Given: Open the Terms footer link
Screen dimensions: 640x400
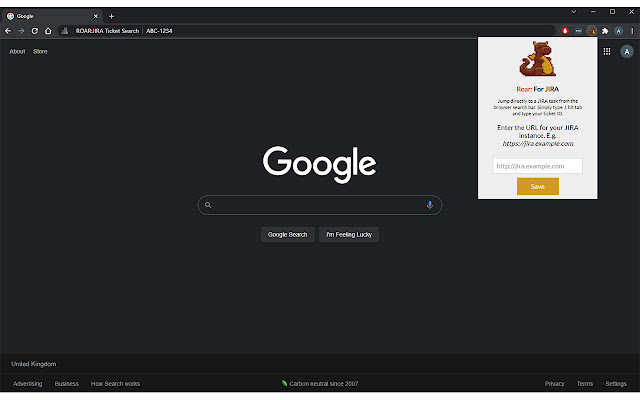Looking at the screenshot, I should [x=584, y=384].
